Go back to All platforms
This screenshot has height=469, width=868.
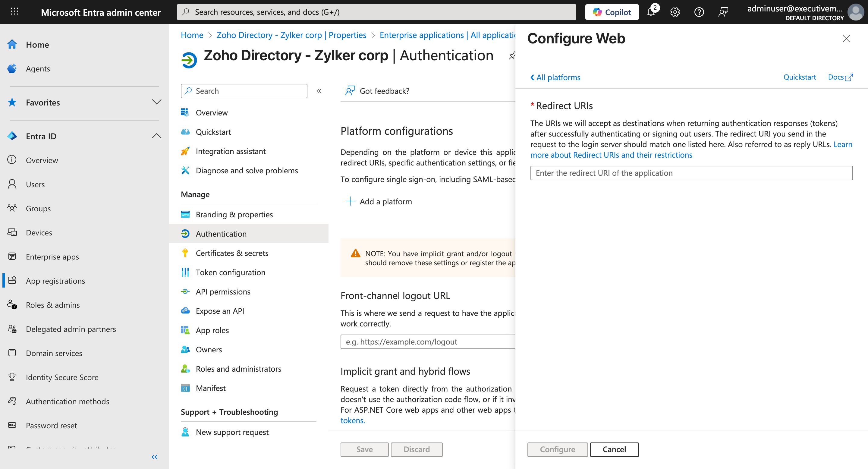555,77
